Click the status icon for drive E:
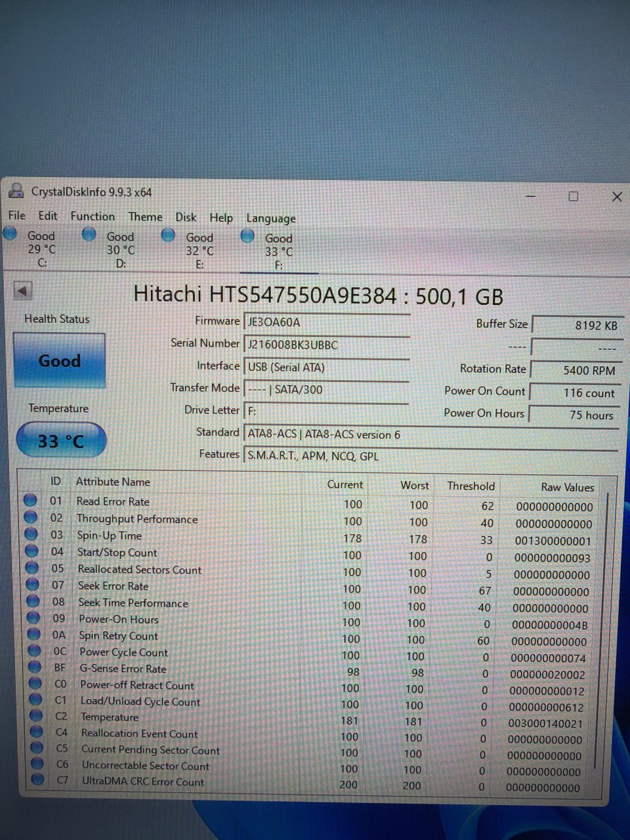Image resolution: width=630 pixels, height=840 pixels. click(x=168, y=234)
